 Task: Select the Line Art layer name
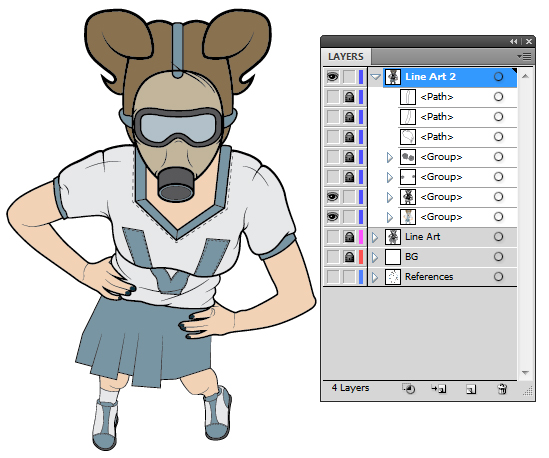tap(422, 237)
